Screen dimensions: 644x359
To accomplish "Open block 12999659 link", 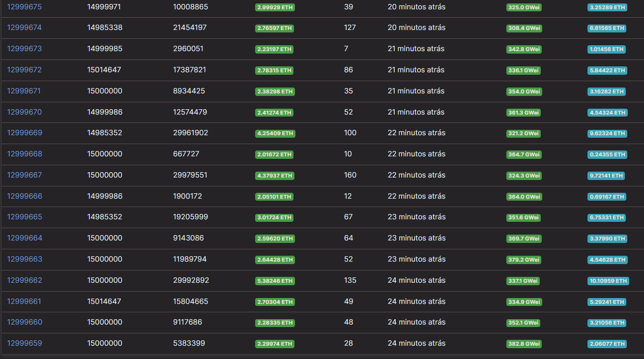I will [x=25, y=343].
